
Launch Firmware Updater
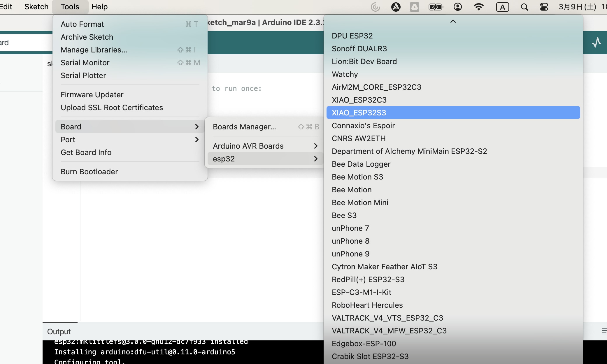[x=130, y=94]
